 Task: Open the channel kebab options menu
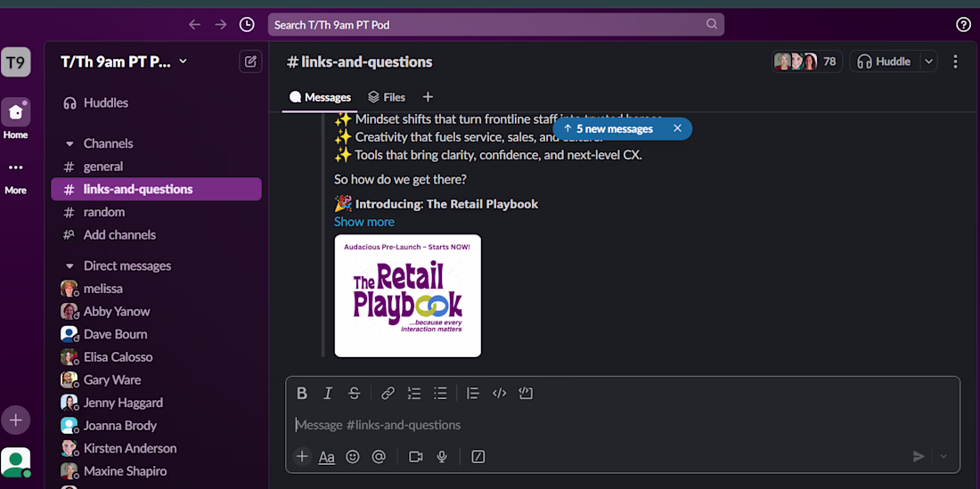(x=955, y=61)
